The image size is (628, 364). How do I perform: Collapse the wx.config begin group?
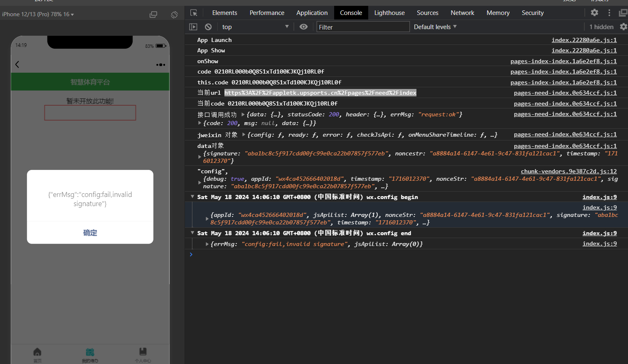pyautogui.click(x=192, y=197)
